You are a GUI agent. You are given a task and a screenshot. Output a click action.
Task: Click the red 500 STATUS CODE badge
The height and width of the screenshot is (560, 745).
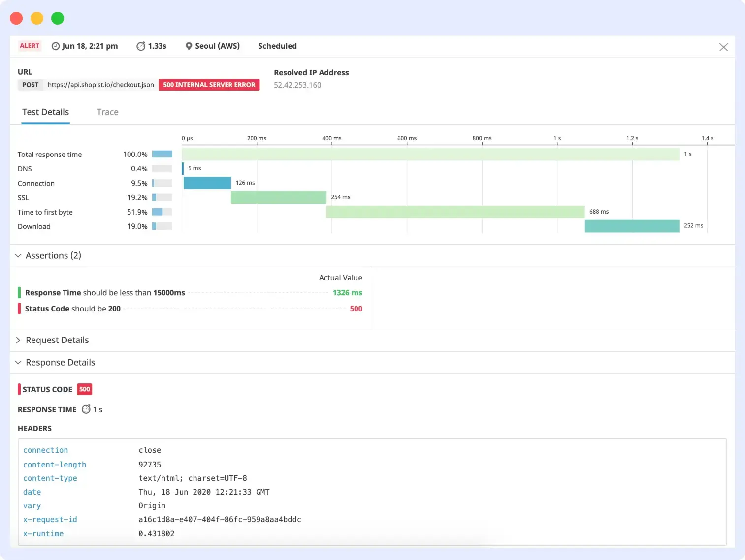coord(85,389)
